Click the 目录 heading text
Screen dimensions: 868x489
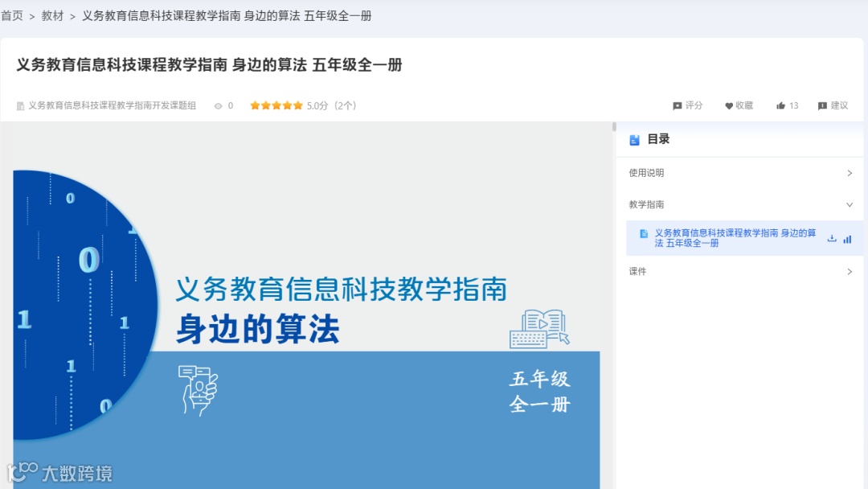click(658, 139)
